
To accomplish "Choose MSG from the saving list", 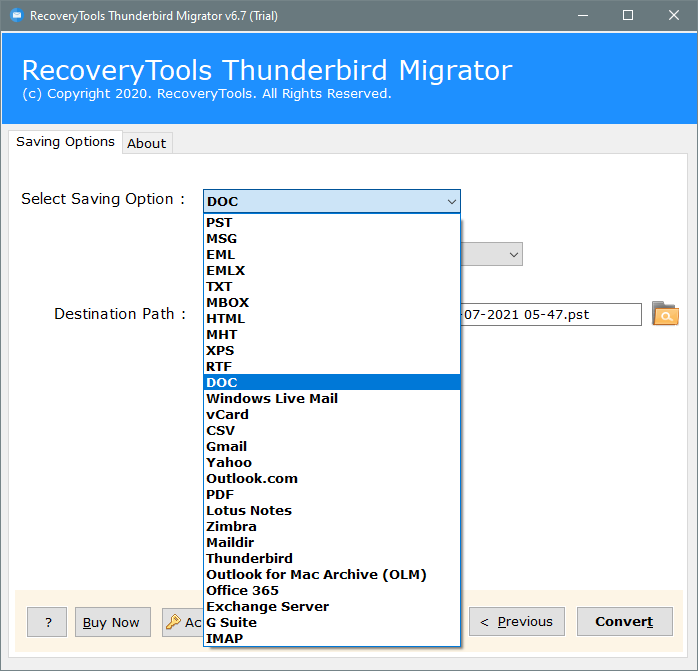I will point(332,239).
